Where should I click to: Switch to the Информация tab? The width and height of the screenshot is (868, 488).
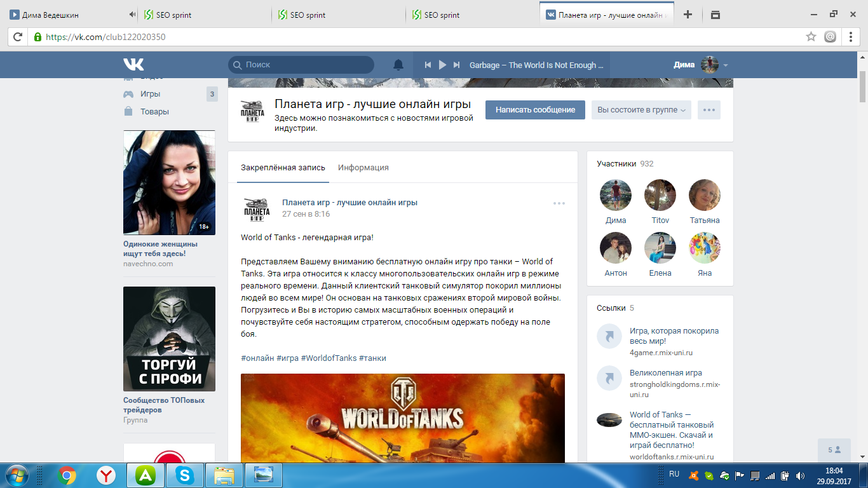pos(363,168)
